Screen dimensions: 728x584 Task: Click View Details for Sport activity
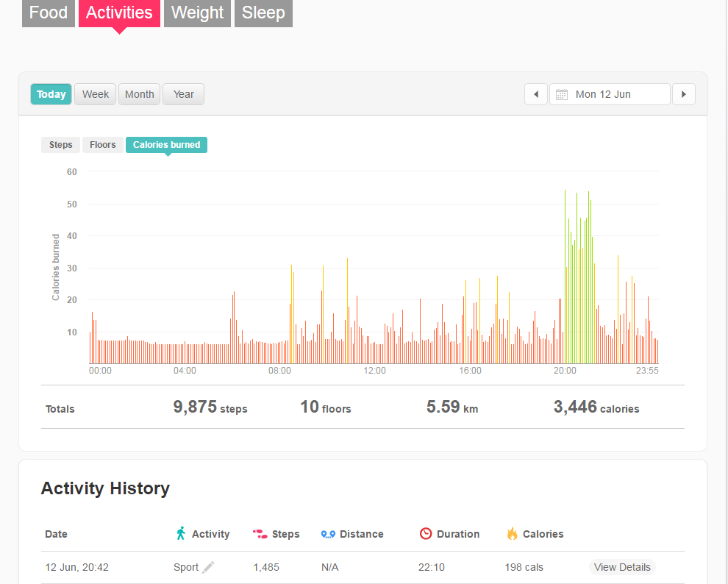(x=622, y=567)
